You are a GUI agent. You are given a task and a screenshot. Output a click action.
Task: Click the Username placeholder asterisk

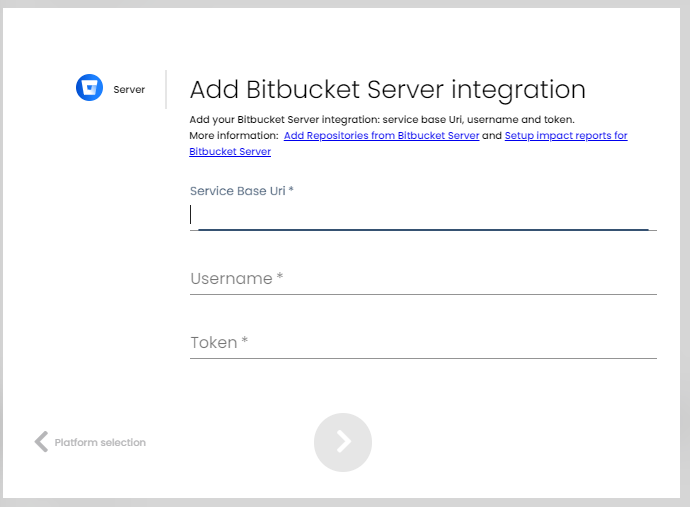point(281,277)
